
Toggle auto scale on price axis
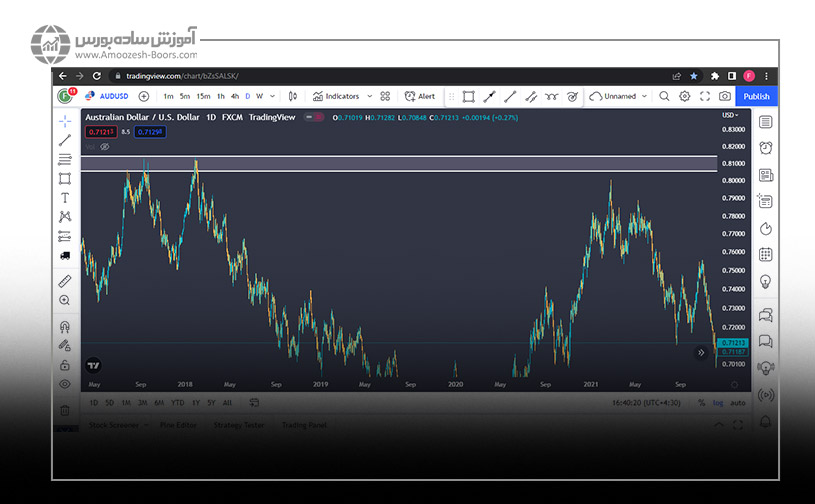click(737, 403)
